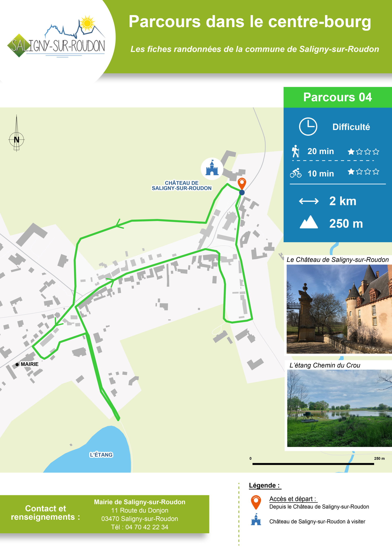
Task: Click the blue castle icon on the map
Action: pyautogui.click(x=212, y=169)
